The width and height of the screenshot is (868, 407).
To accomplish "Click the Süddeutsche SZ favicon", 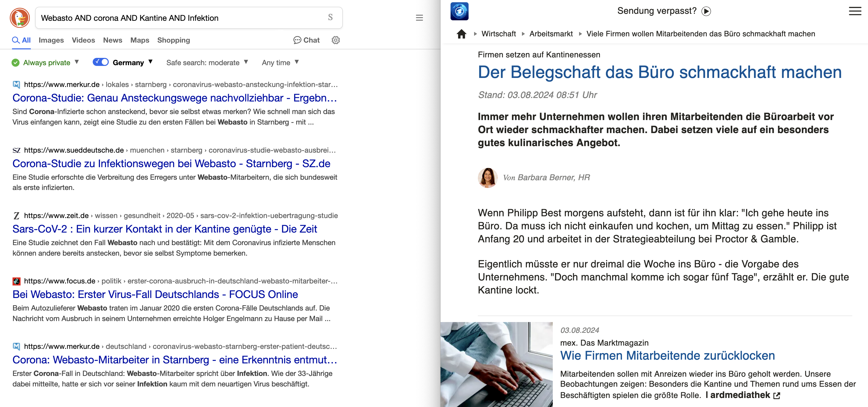I will click(17, 150).
